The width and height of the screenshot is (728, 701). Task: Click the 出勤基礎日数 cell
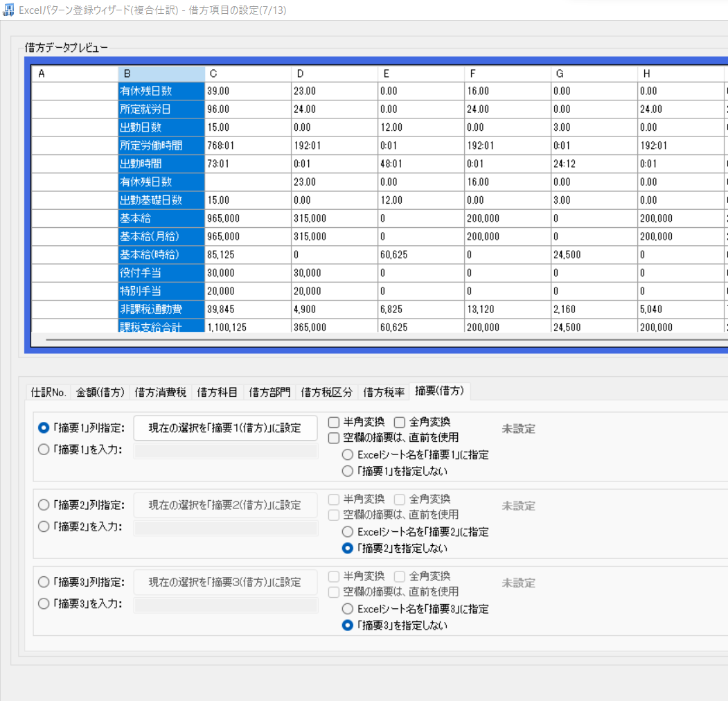coord(161,200)
